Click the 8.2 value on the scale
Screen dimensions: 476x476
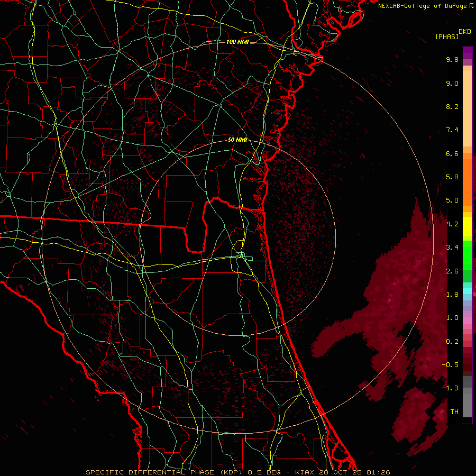pyautogui.click(x=452, y=106)
